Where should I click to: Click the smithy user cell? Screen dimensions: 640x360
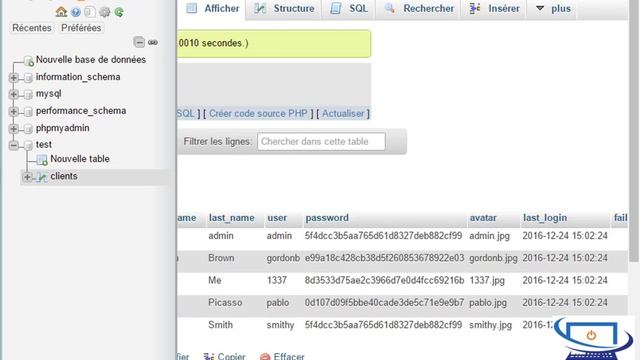(280, 325)
